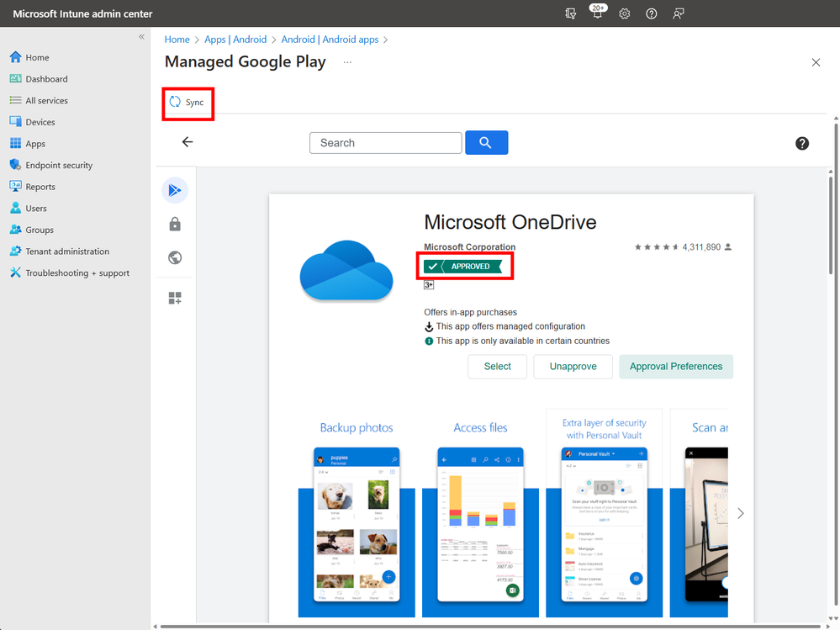
Task: Open the Personal Vault security screenshot
Action: click(604, 514)
